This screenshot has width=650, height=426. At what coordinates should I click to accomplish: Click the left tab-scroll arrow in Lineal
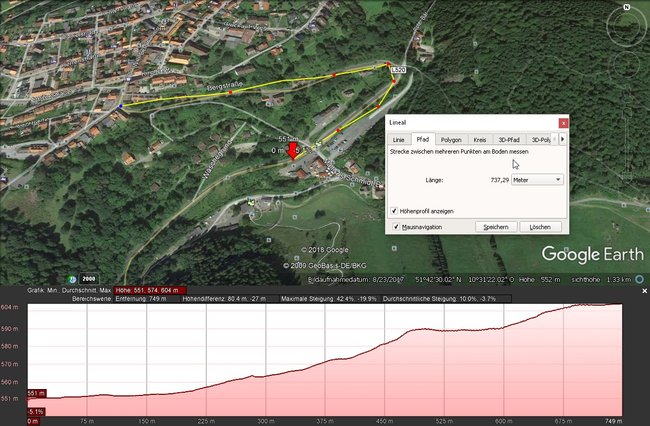555,139
